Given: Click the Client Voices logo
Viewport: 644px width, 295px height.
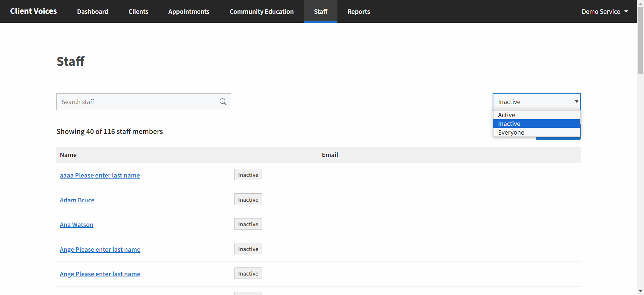Looking at the screenshot, I should (34, 11).
